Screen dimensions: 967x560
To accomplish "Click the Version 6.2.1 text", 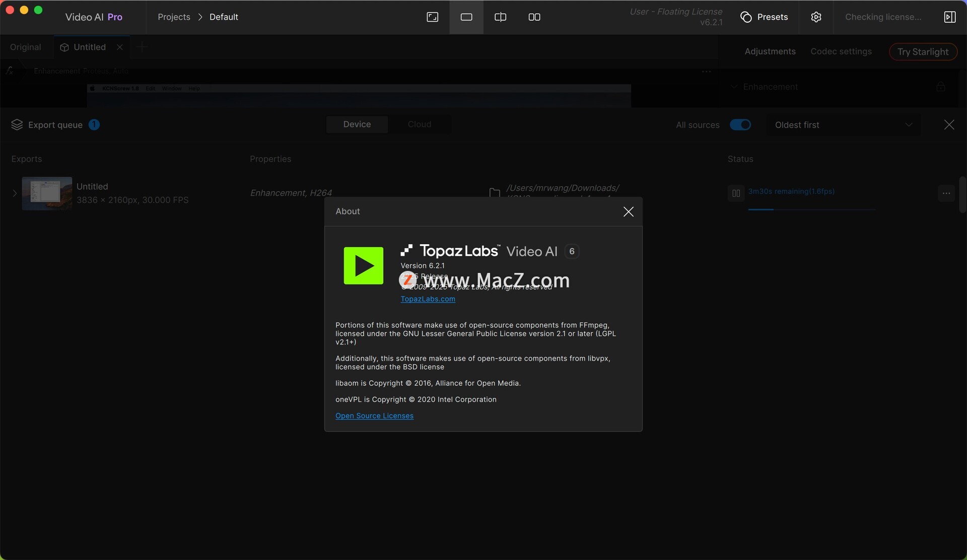I will click(422, 265).
